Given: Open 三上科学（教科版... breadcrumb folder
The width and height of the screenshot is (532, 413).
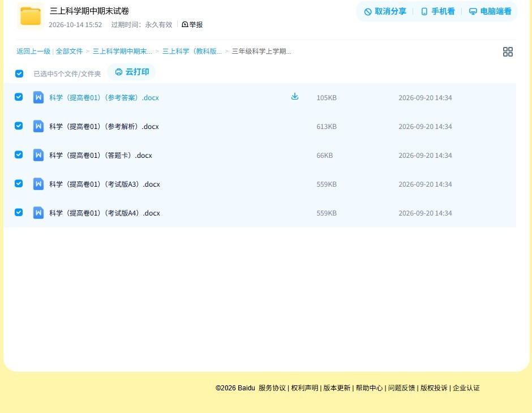Looking at the screenshot, I should [x=192, y=51].
